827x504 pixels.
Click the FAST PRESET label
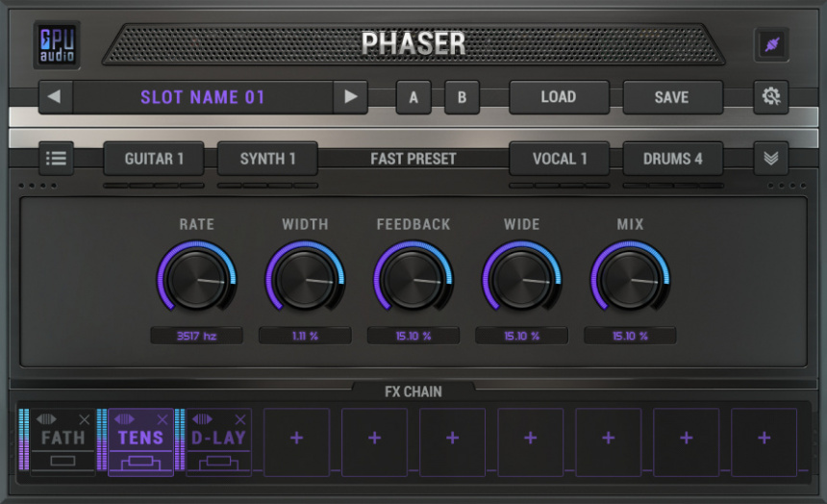[x=413, y=159]
